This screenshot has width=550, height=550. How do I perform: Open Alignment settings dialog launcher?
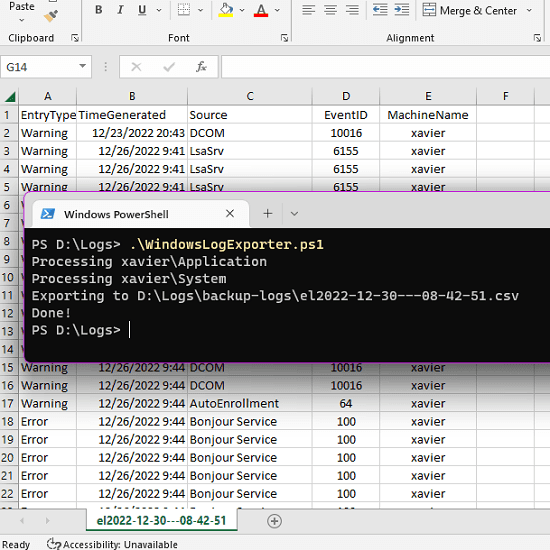pos(537,38)
